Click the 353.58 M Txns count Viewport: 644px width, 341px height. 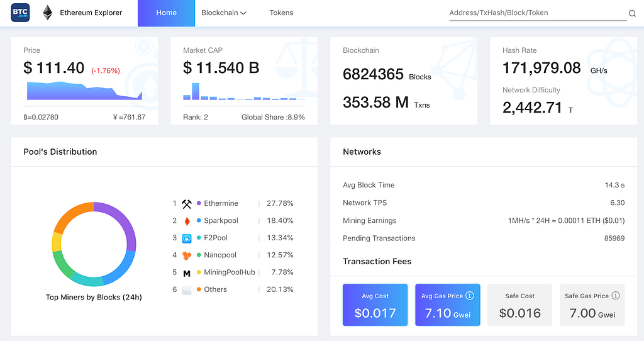coord(387,103)
